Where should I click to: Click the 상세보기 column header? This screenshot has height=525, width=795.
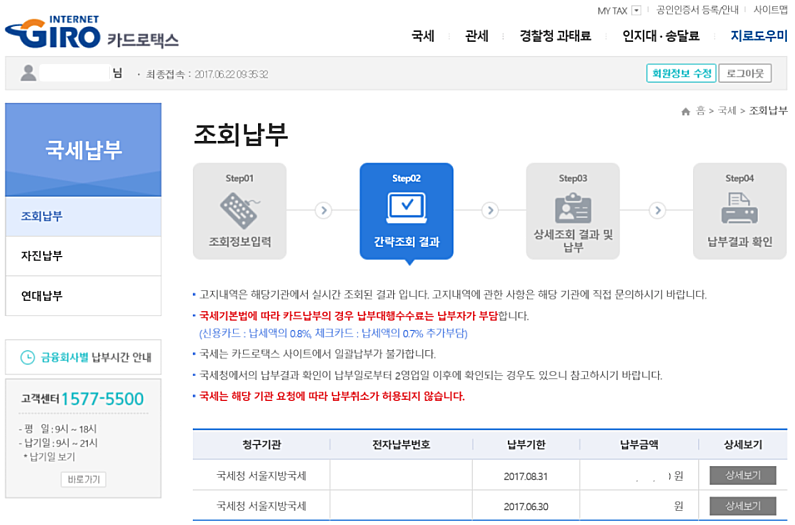tap(743, 445)
